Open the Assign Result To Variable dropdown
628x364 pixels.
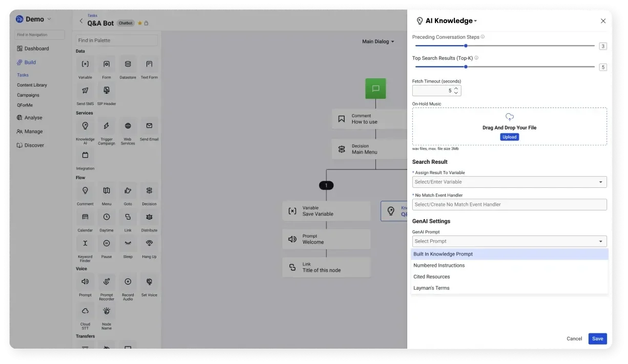[x=509, y=182]
